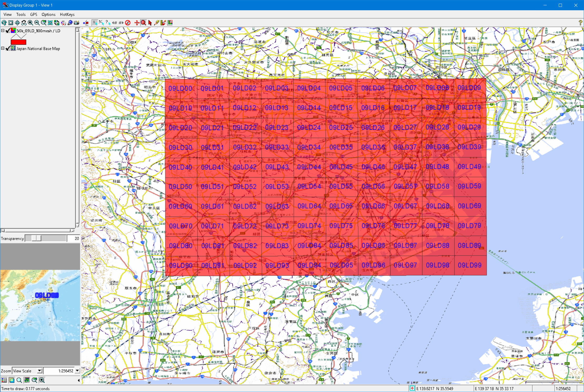The height and width of the screenshot is (392, 584).
Task: Click the binoculars previous-view icon
Action: [x=24, y=23]
